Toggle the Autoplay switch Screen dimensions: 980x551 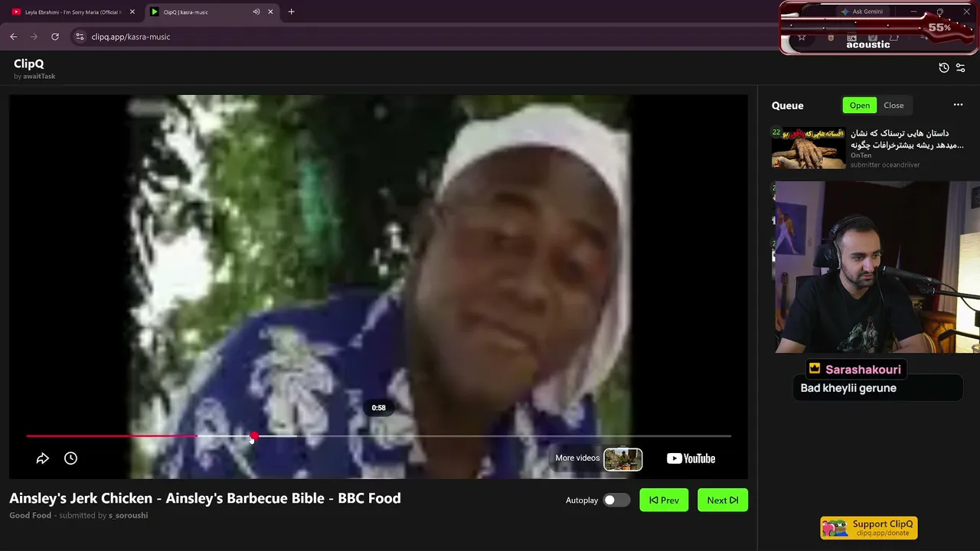click(616, 500)
